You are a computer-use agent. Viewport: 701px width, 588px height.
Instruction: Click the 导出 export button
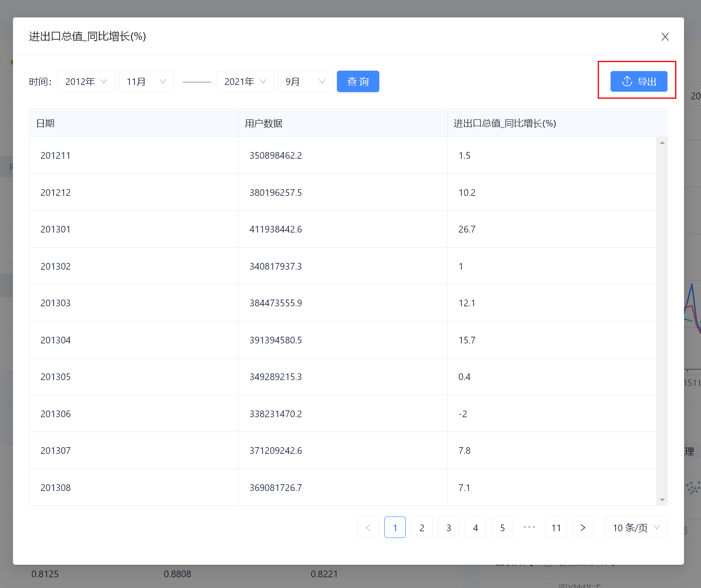pyautogui.click(x=639, y=81)
